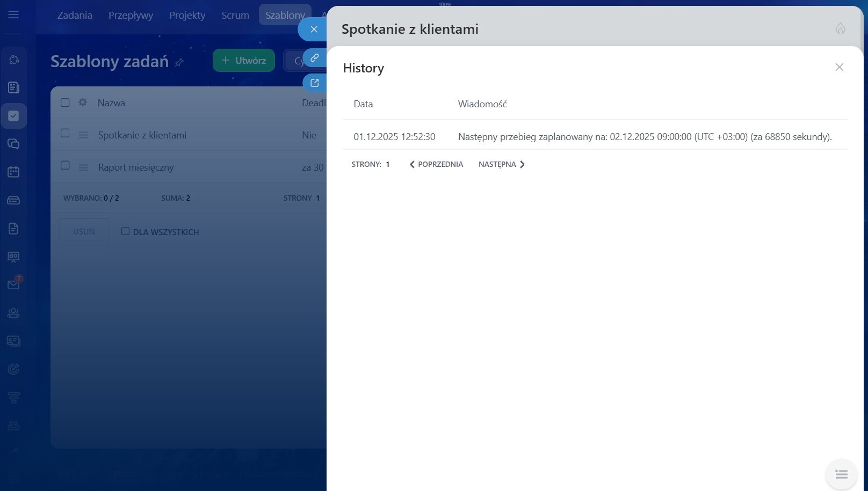868x491 pixels.
Task: Open Webmail envelope icon with badge 7
Action: pos(13,284)
